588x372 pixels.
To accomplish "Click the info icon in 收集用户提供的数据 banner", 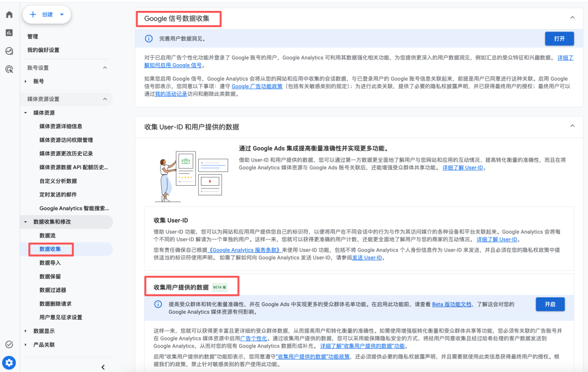I will coord(158,304).
